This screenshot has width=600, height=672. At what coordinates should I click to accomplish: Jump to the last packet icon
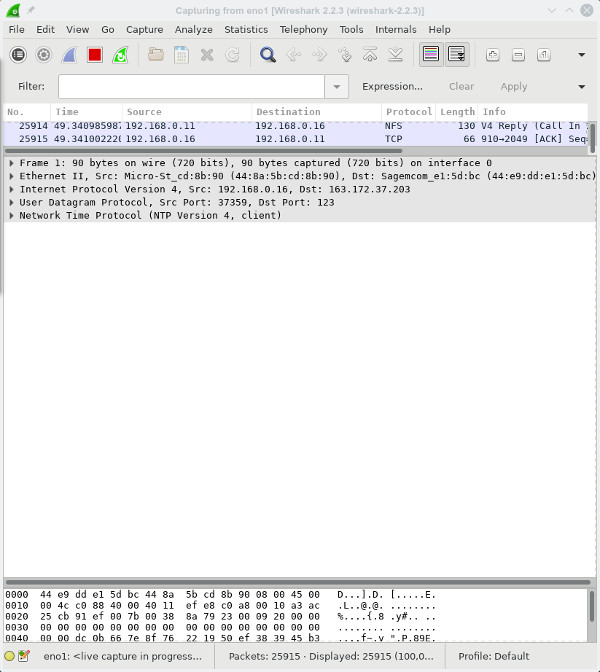click(396, 55)
